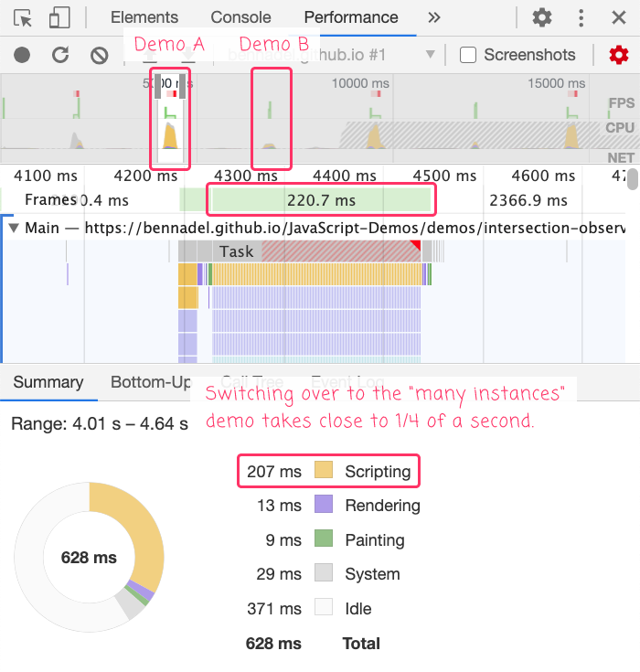Screen dimensions: 640x672
Task: Open the Bottom-Up tab
Action: (151, 382)
